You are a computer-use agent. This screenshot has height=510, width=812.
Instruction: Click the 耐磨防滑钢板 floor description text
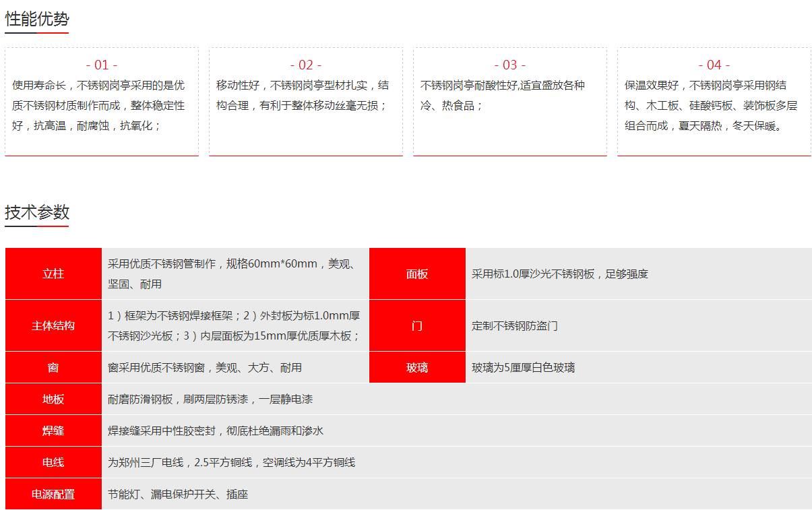[210, 400]
